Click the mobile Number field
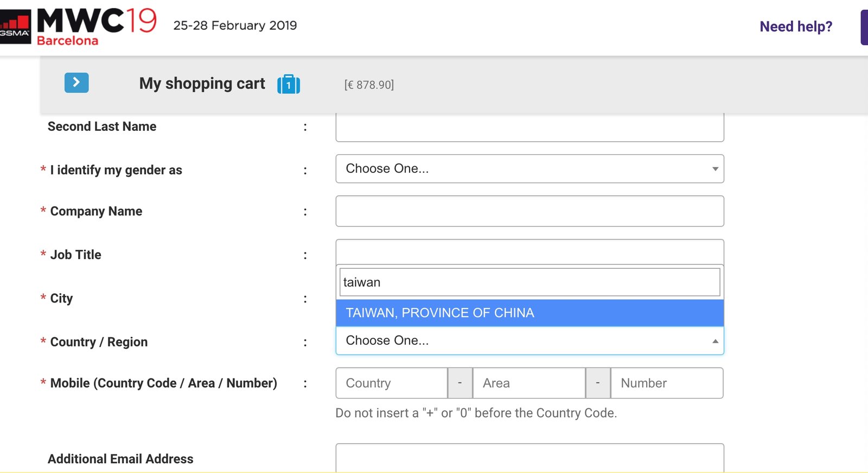The height and width of the screenshot is (473, 868). [667, 383]
